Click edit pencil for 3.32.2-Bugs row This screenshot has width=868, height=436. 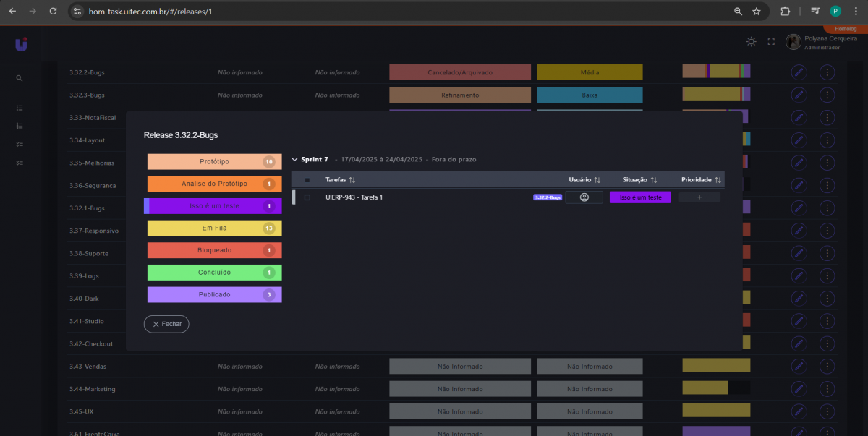tap(799, 72)
